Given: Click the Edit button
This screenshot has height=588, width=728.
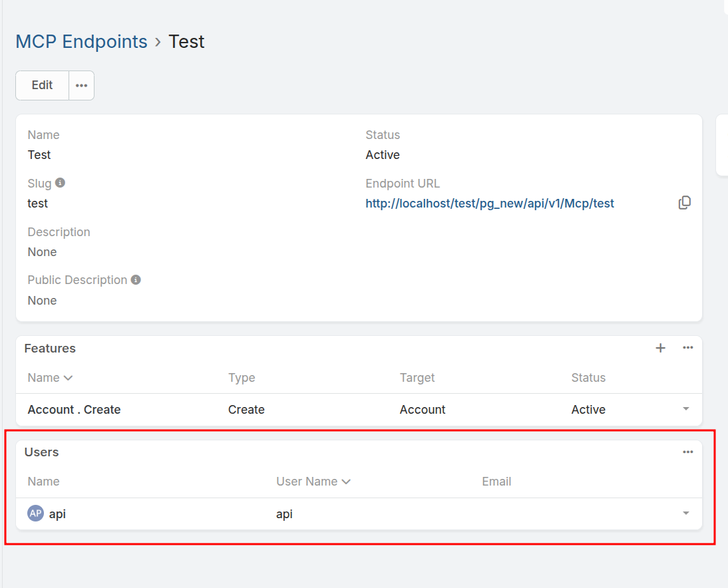Looking at the screenshot, I should [x=42, y=85].
